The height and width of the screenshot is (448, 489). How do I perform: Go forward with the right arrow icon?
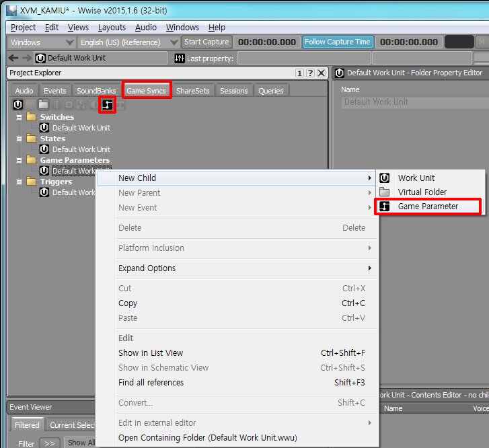point(27,58)
